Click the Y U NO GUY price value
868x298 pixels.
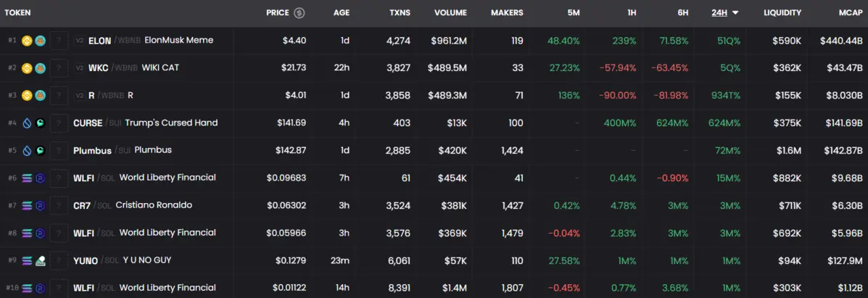(290, 261)
